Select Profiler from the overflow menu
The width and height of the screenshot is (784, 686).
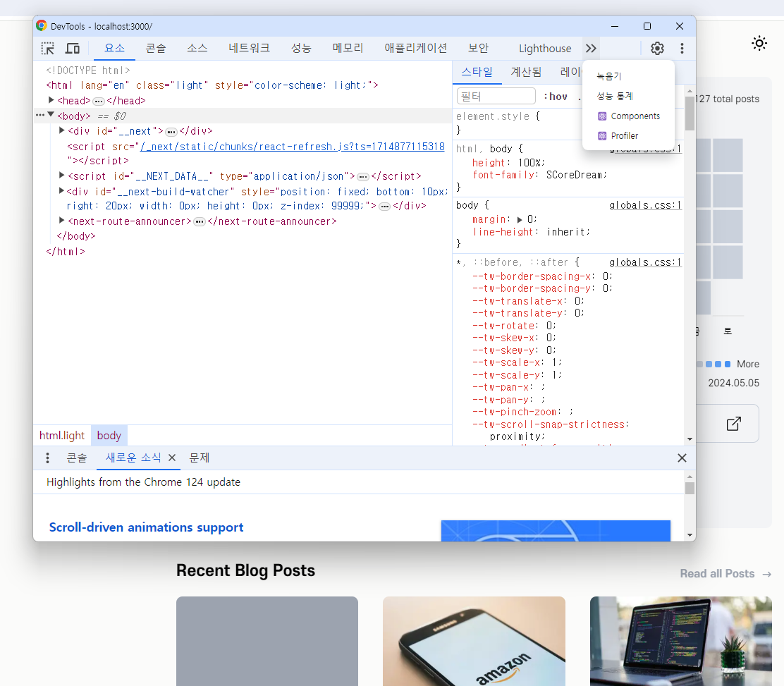pos(628,136)
